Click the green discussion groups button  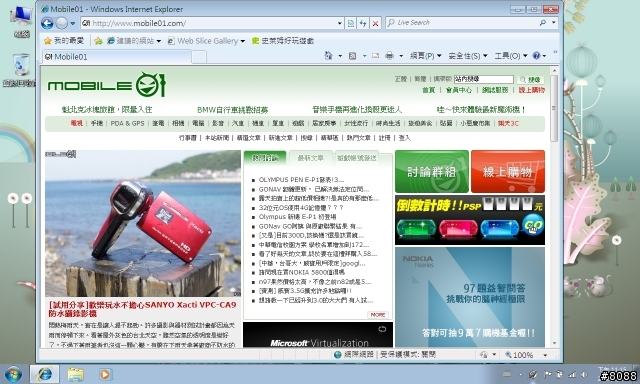pos(432,171)
